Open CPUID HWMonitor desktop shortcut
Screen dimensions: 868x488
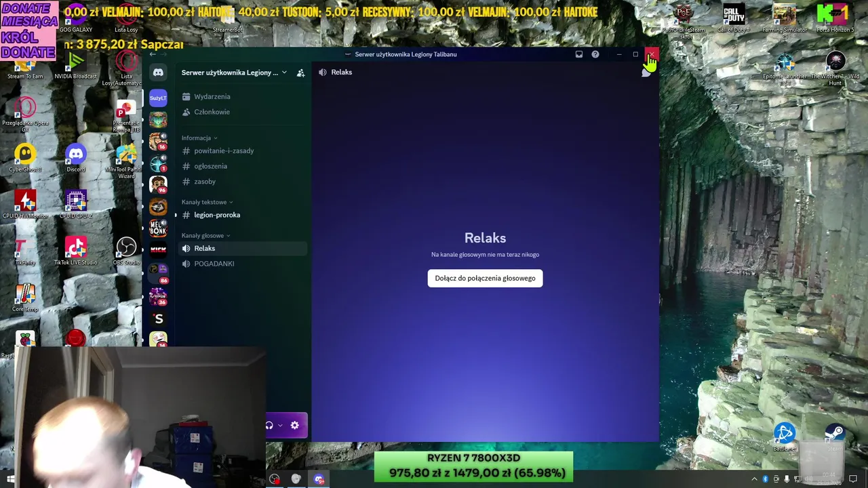[x=25, y=205]
